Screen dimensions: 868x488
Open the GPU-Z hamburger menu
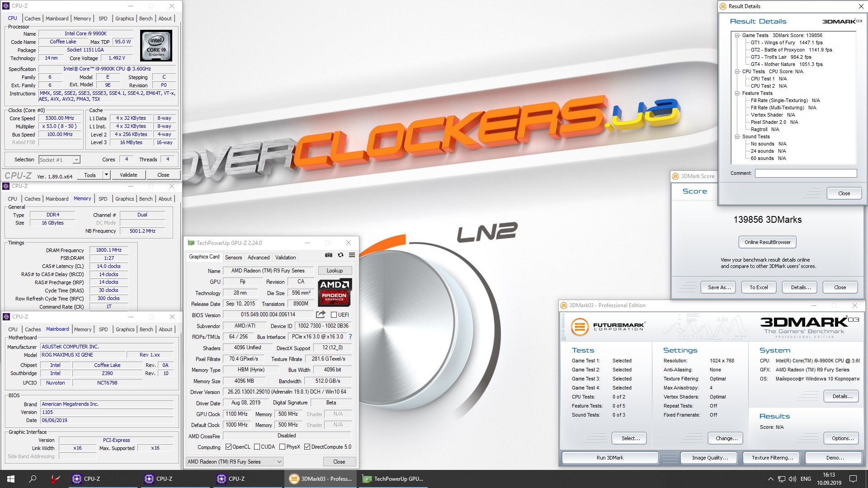coord(352,255)
